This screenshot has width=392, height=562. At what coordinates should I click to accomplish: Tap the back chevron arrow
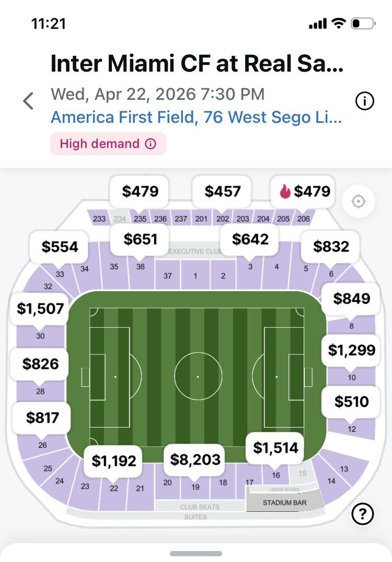click(x=28, y=101)
